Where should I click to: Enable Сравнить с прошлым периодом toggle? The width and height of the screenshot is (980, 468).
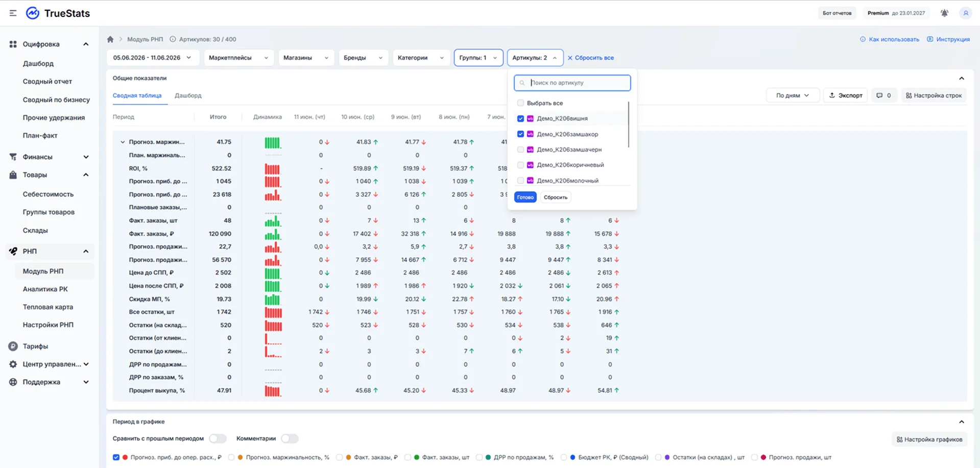pos(218,438)
